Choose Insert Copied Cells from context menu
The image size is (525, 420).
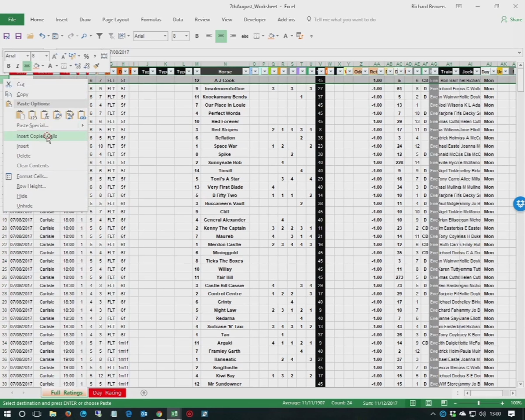(x=37, y=136)
